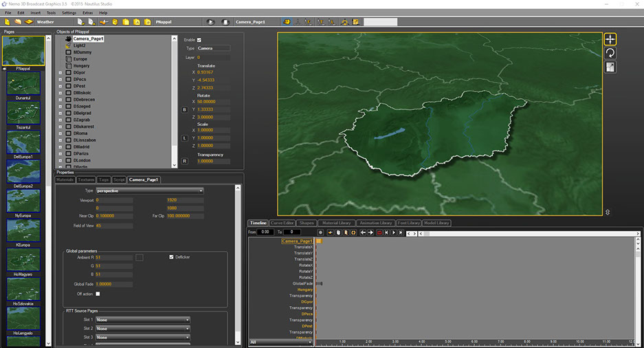Click the stop button in the top toolbar
The height and width of the screenshot is (348, 644).
(226, 22)
